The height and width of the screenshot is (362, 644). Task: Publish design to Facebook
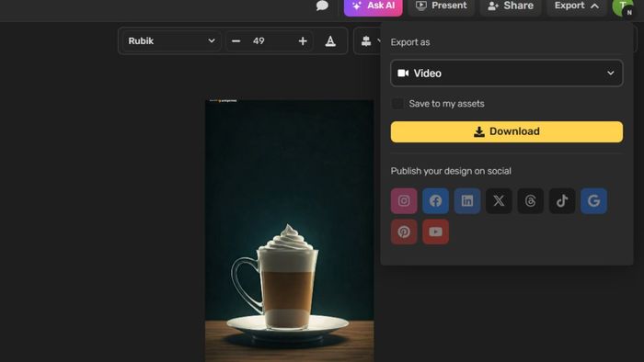click(x=435, y=201)
